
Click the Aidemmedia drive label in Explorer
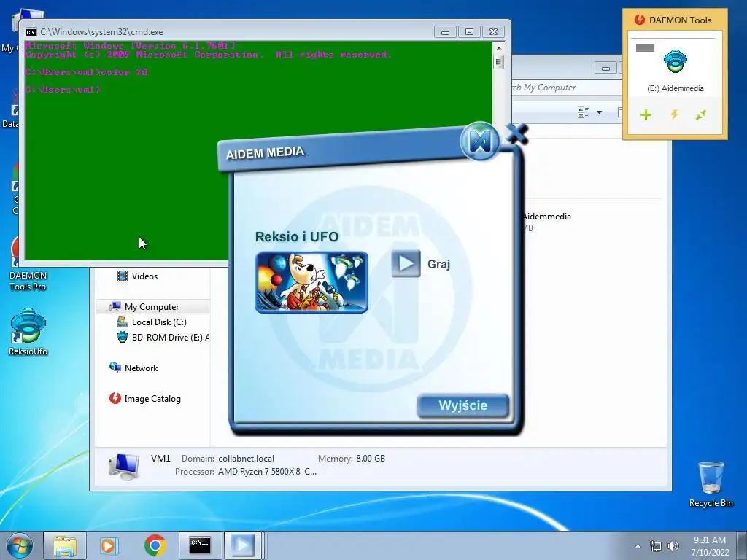pos(546,216)
